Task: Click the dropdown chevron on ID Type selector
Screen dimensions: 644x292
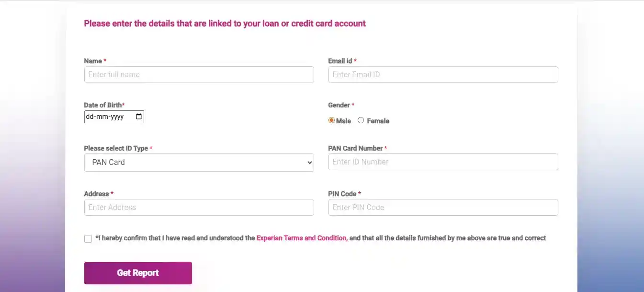Action: coord(308,163)
